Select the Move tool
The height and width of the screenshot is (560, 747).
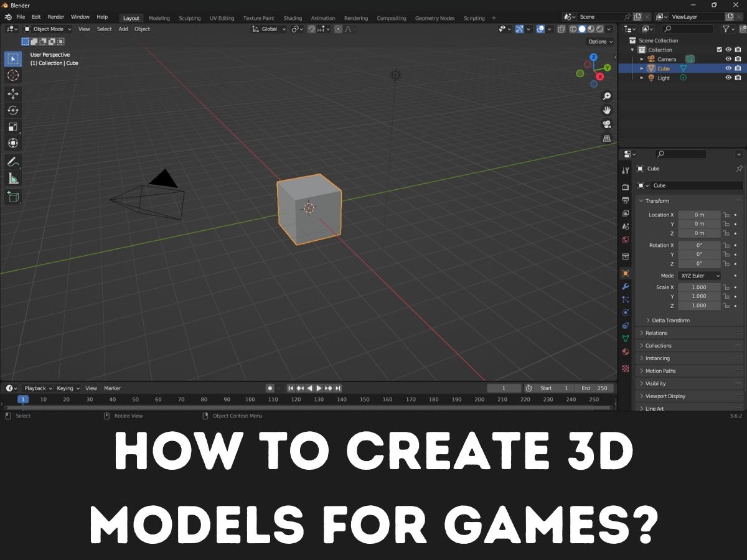pyautogui.click(x=12, y=93)
